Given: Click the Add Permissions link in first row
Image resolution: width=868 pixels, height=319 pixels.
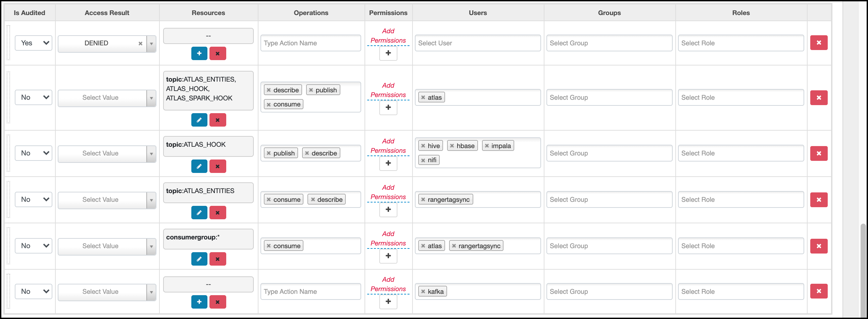Looking at the screenshot, I should (388, 36).
